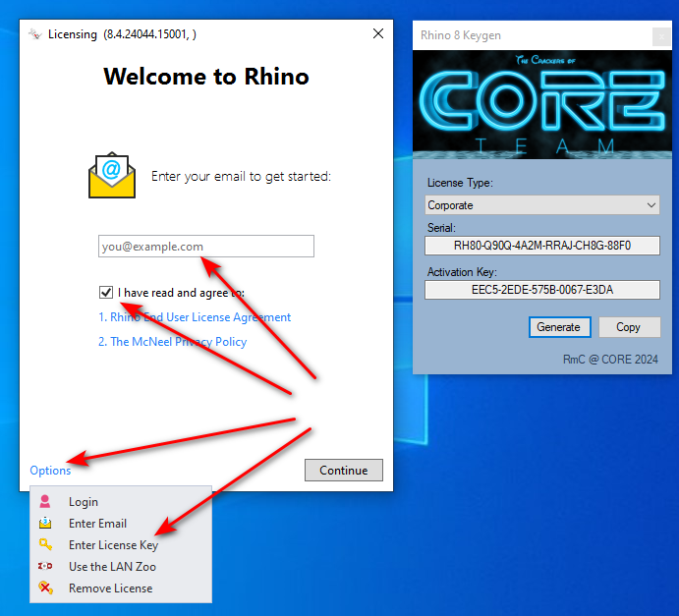Click the Activation Key field in the Keygen window

pyautogui.click(x=542, y=290)
